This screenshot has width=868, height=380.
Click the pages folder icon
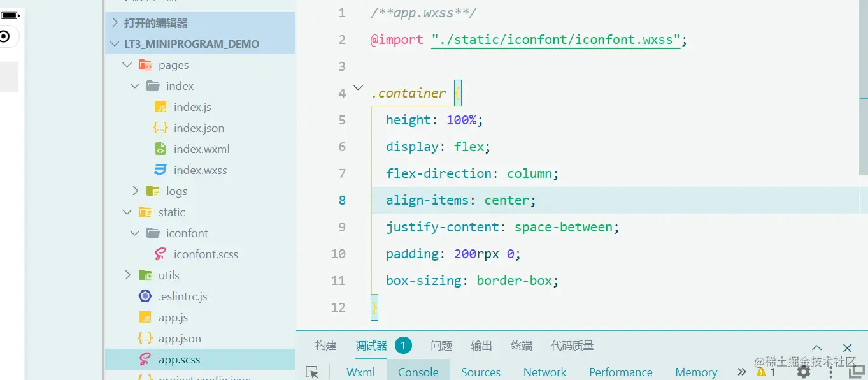click(145, 65)
